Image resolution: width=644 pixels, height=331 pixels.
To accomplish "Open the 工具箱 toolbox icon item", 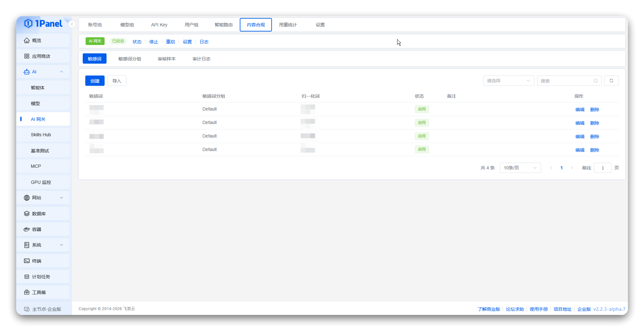I will (43, 292).
